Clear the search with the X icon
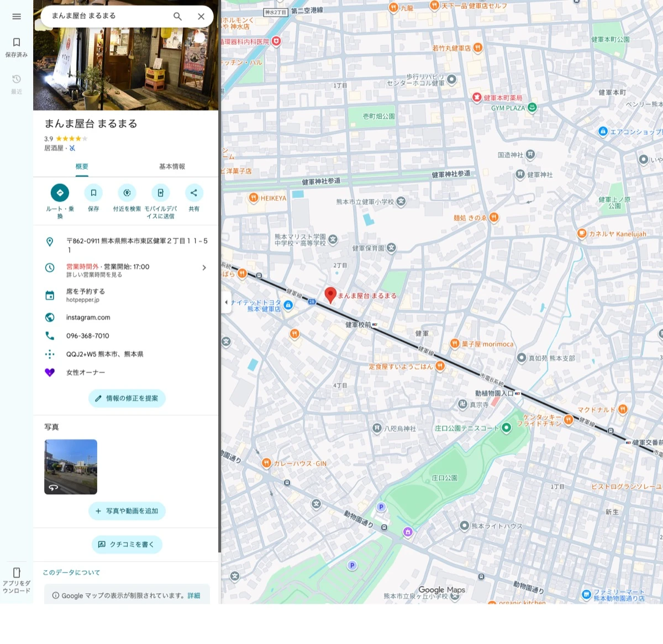 201,16
